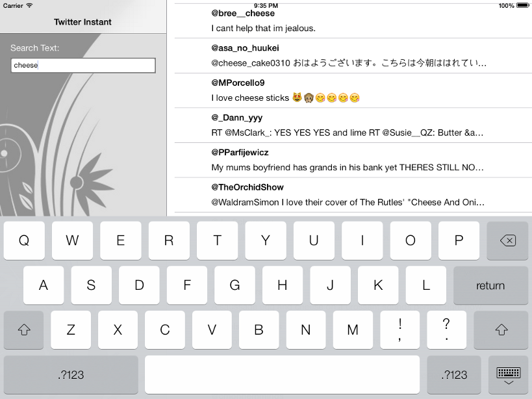The height and width of the screenshot is (399, 532).
Task: Tap the E key
Action: [x=120, y=240]
